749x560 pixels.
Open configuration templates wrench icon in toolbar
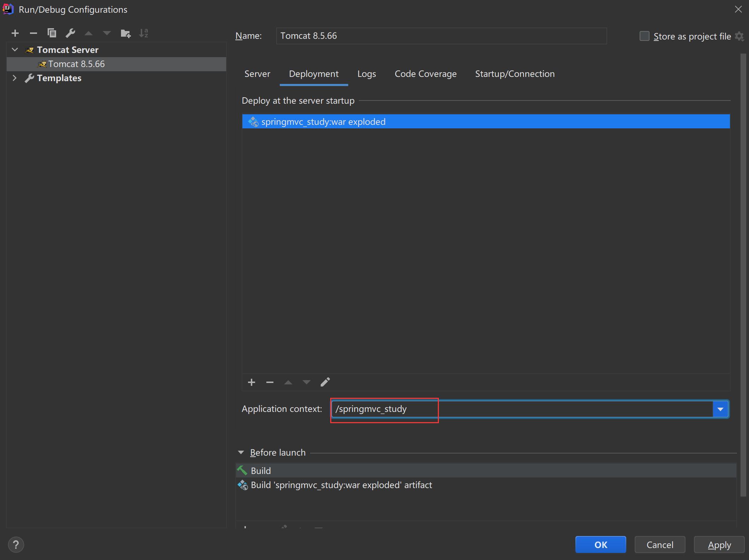pos(70,33)
